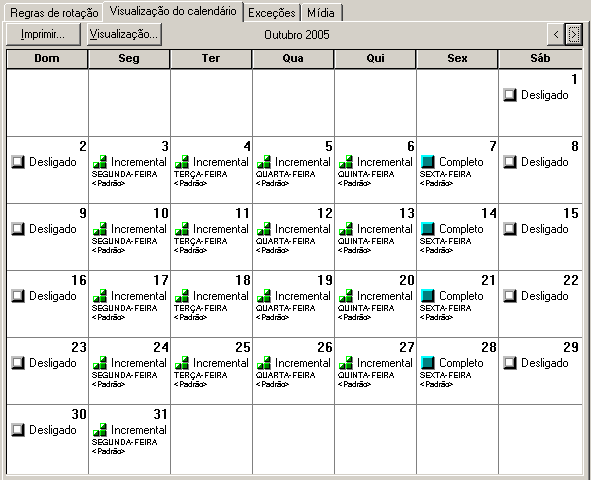Click the Desligado icon on day 15
Screen dimensions: 591x480
pyautogui.click(x=510, y=229)
